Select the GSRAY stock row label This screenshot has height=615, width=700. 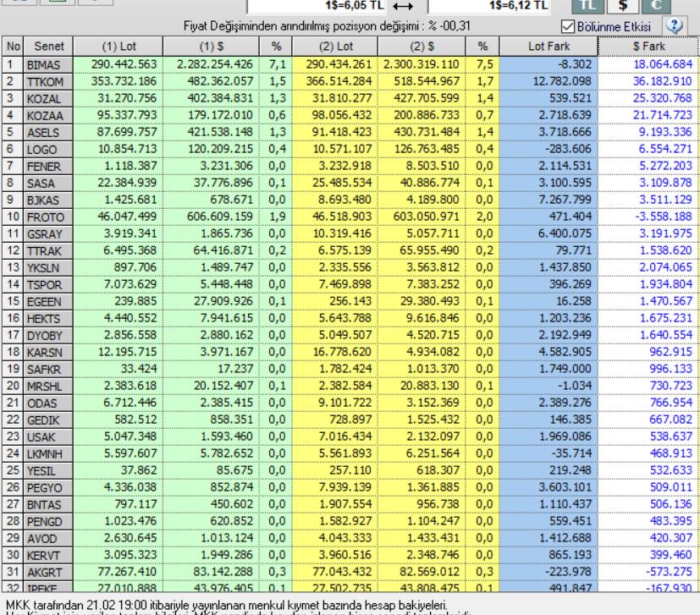[48, 234]
